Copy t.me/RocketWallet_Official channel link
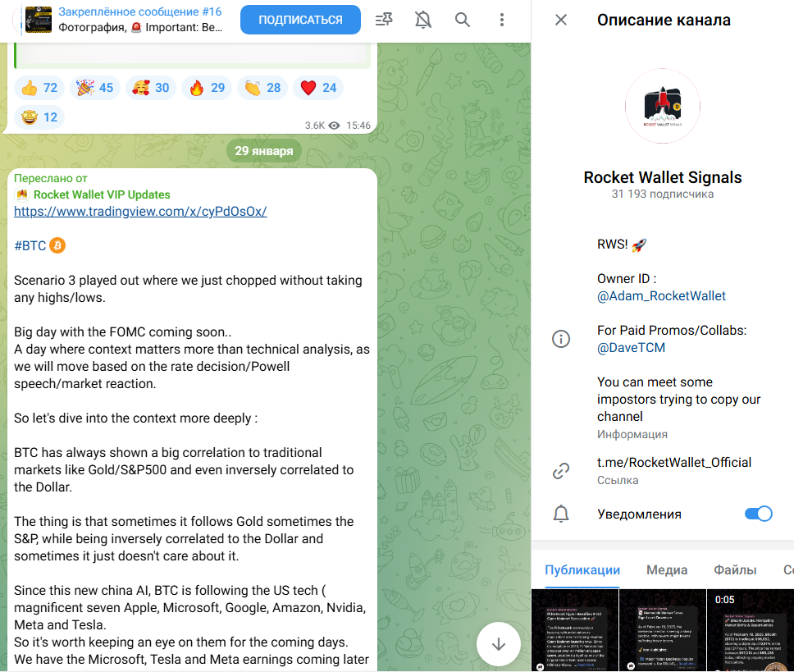This screenshot has width=794, height=672. click(674, 462)
